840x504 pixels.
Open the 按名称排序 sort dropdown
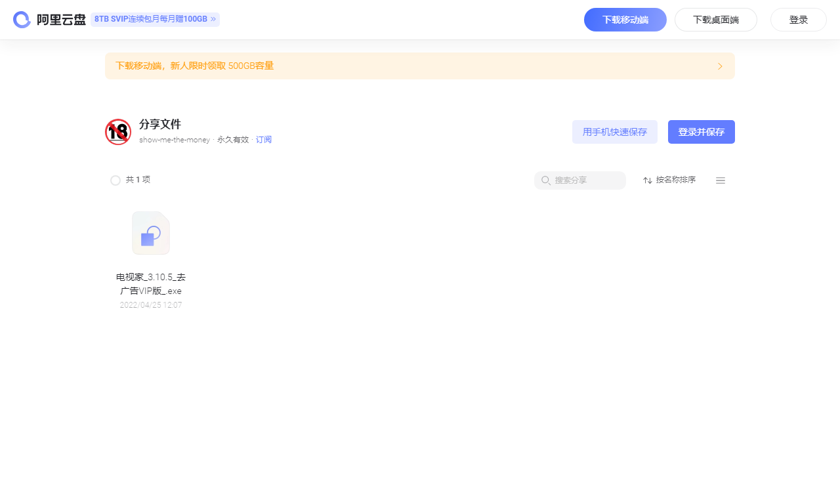click(x=669, y=180)
